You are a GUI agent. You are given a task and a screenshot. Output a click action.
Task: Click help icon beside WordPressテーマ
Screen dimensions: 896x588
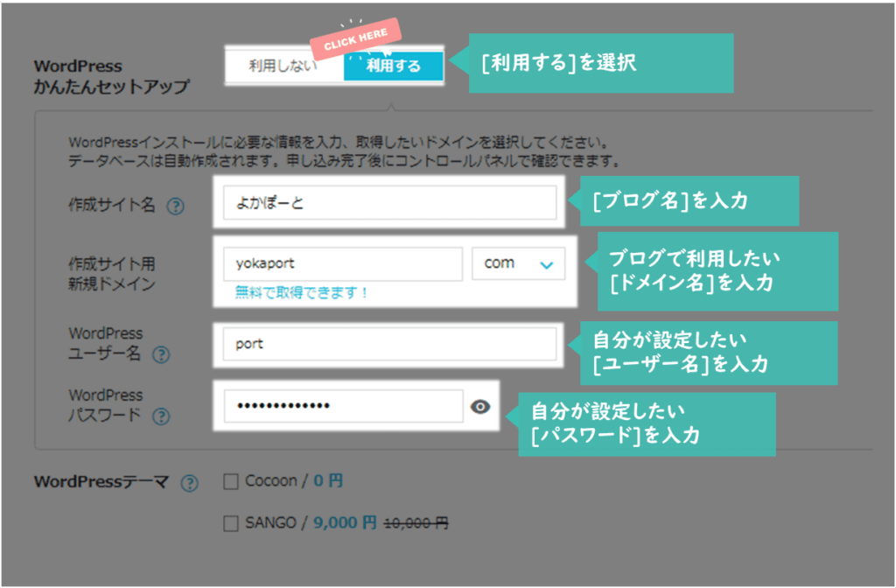189,483
